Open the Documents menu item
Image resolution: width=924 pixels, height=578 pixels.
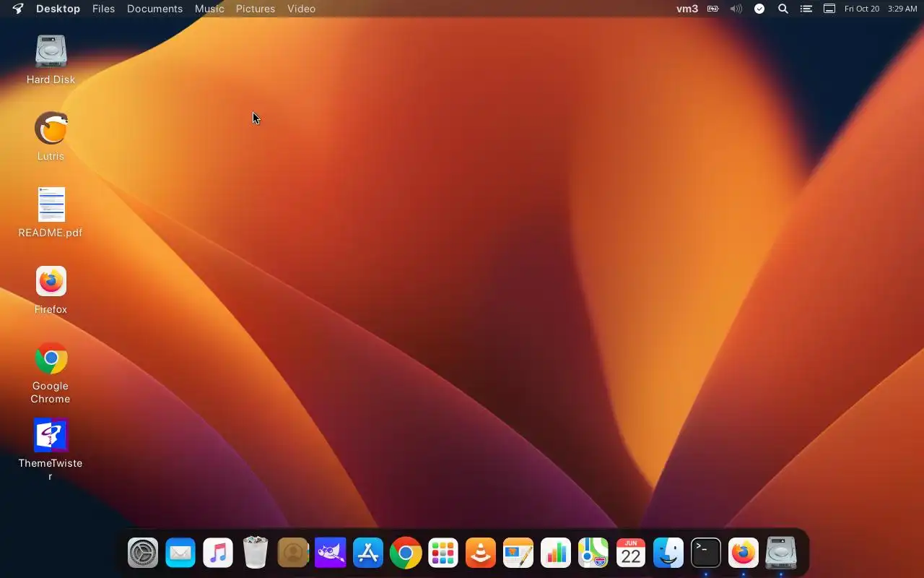pyautogui.click(x=154, y=9)
